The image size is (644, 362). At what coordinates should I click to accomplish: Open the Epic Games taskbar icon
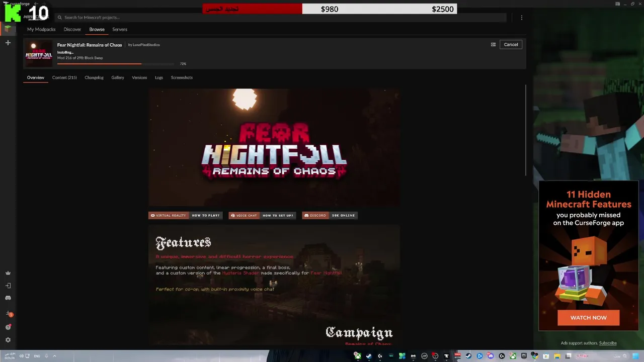524,356
